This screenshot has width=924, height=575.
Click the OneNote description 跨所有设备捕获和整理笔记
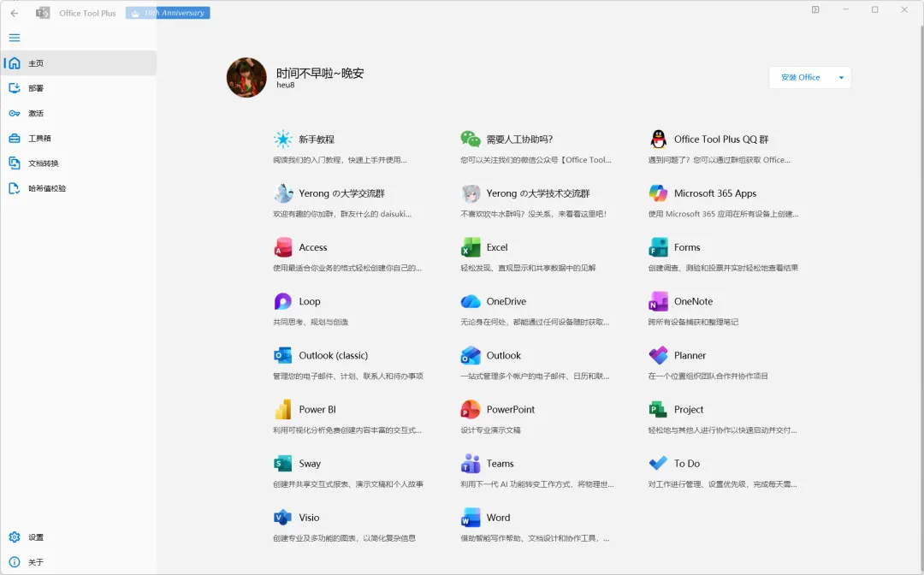tap(693, 323)
